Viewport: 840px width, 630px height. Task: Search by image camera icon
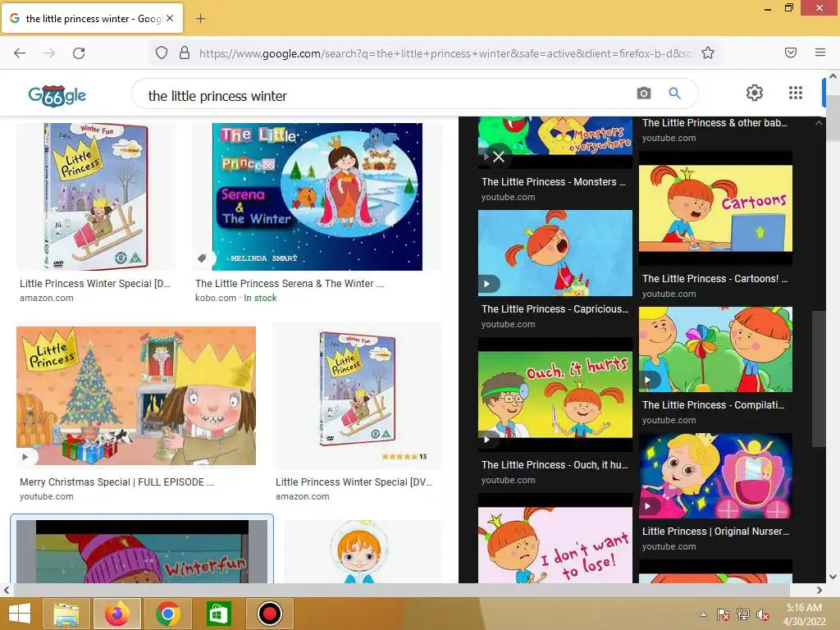(x=644, y=94)
